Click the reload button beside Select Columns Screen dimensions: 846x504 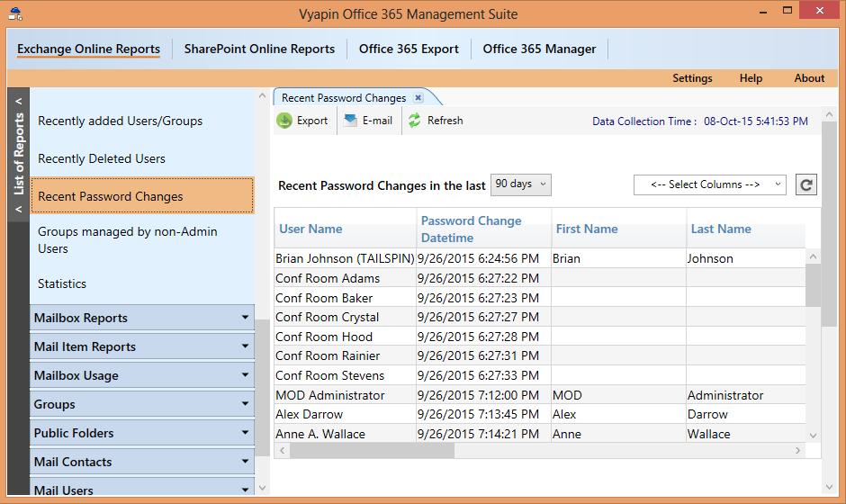pos(806,184)
